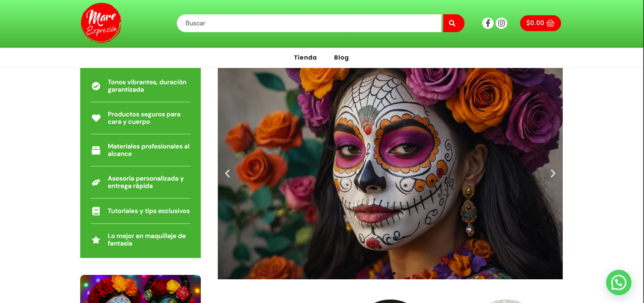Viewport: 644px width, 303px height.
Task: Focus the Buscar search field
Action: tap(309, 23)
